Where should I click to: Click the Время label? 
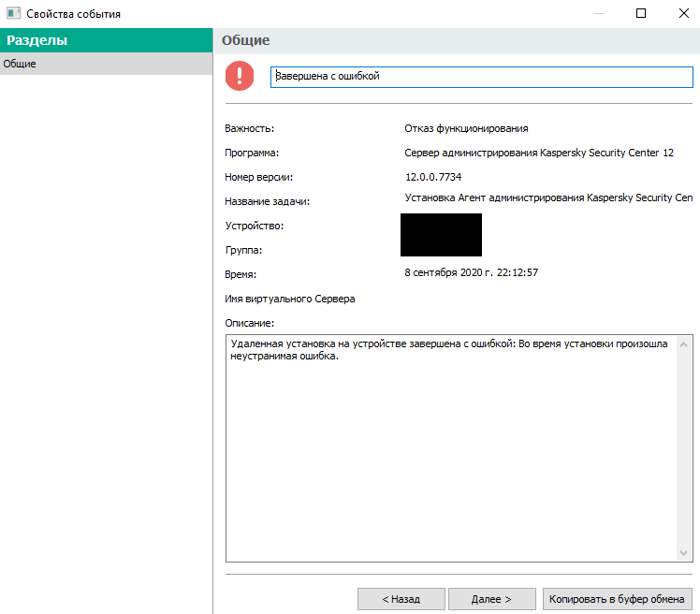coord(241,274)
